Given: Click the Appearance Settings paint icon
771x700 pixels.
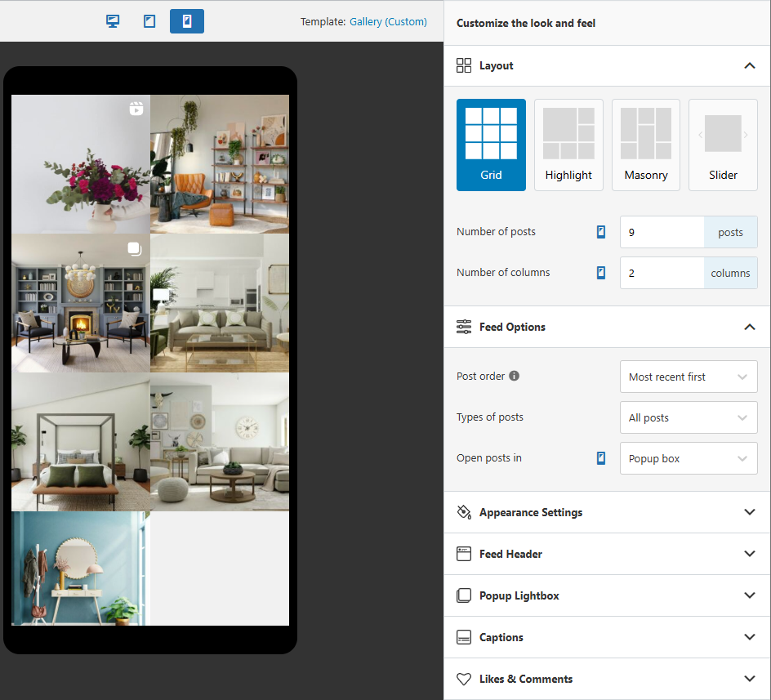Looking at the screenshot, I should [x=464, y=512].
